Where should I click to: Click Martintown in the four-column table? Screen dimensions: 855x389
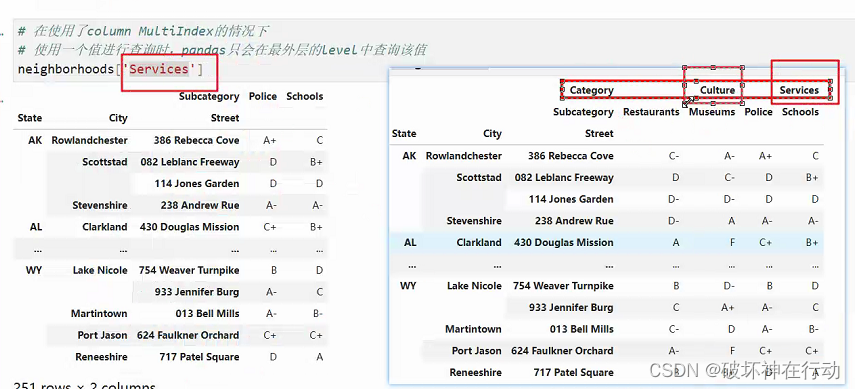(473, 329)
